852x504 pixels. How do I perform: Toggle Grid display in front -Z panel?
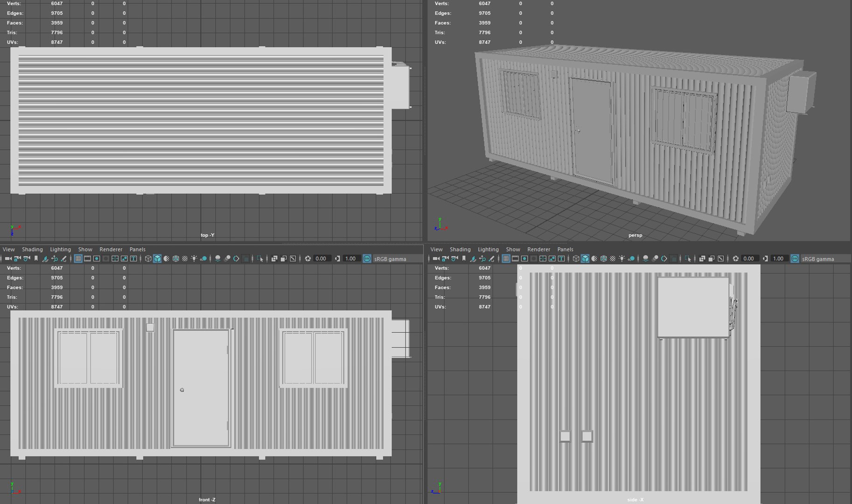(78, 259)
